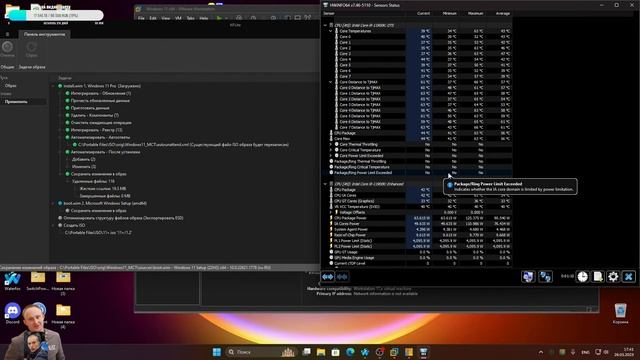Expand the Core Thermal Throttling group
The height and width of the screenshot is (360, 640).
[331, 144]
